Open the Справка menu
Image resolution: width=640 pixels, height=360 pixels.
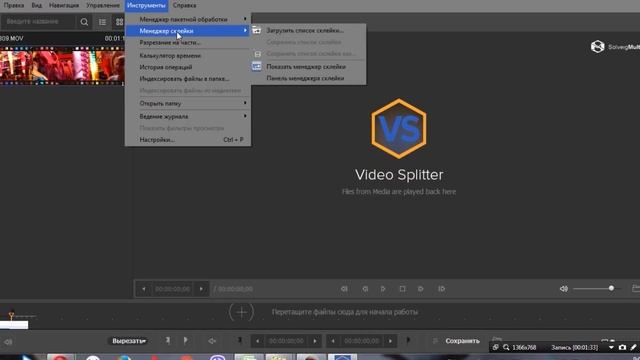pyautogui.click(x=184, y=5)
